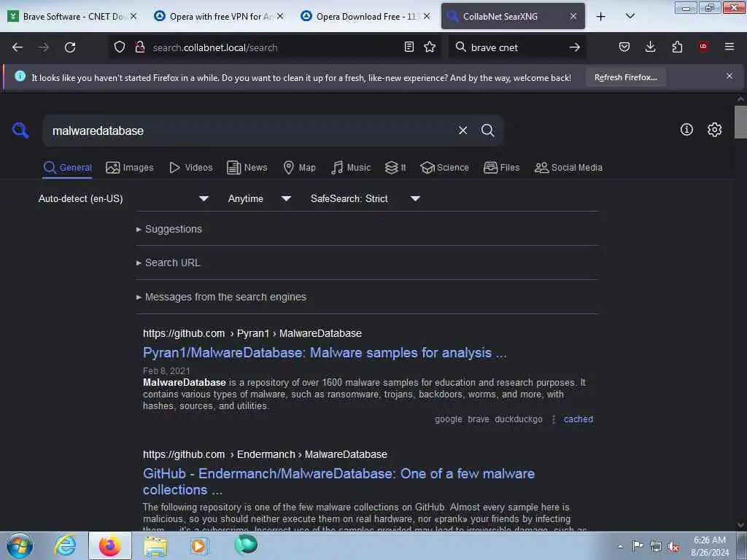
Task: Click the insecure lock site info icon
Action: click(140, 47)
